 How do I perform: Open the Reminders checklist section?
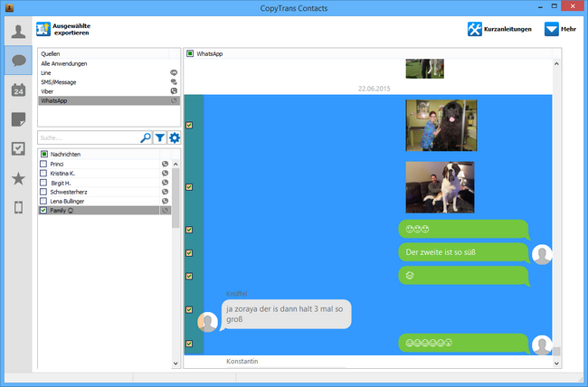pyautogui.click(x=16, y=149)
